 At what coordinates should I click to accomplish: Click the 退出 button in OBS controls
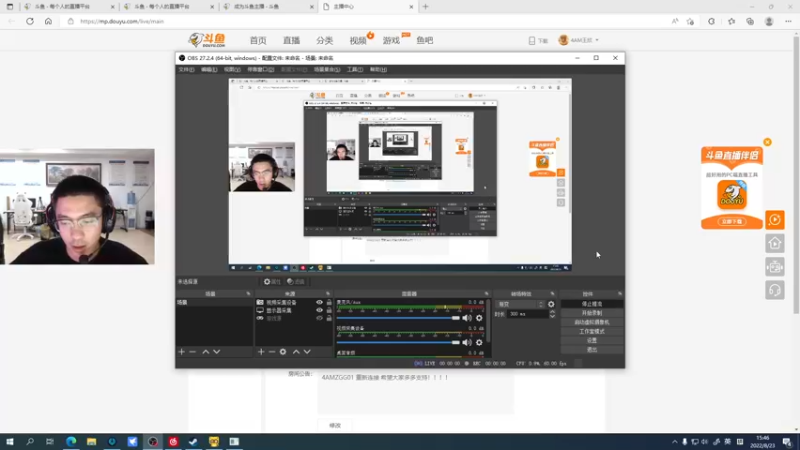coord(592,349)
